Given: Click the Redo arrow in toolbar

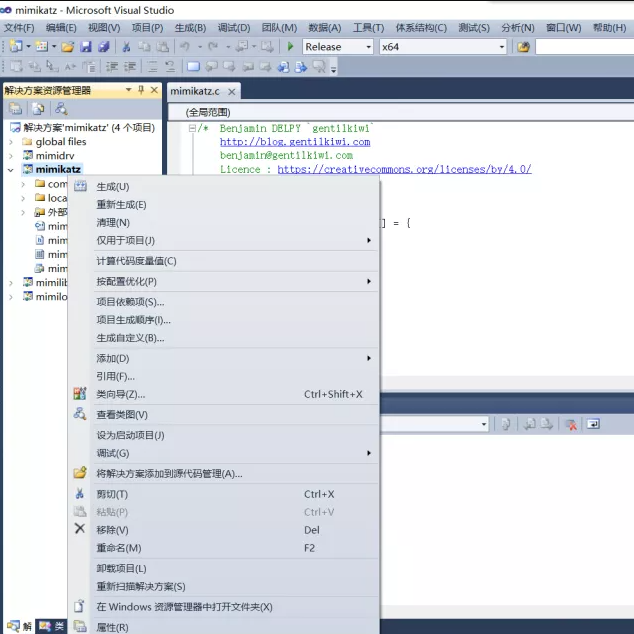Looking at the screenshot, I should point(213,47).
